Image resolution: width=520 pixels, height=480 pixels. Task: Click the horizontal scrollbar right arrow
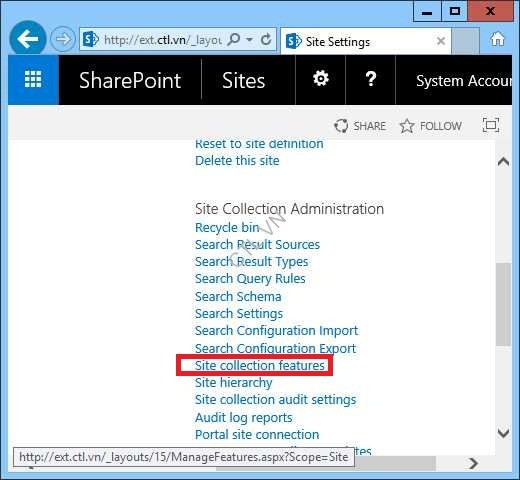click(x=473, y=463)
